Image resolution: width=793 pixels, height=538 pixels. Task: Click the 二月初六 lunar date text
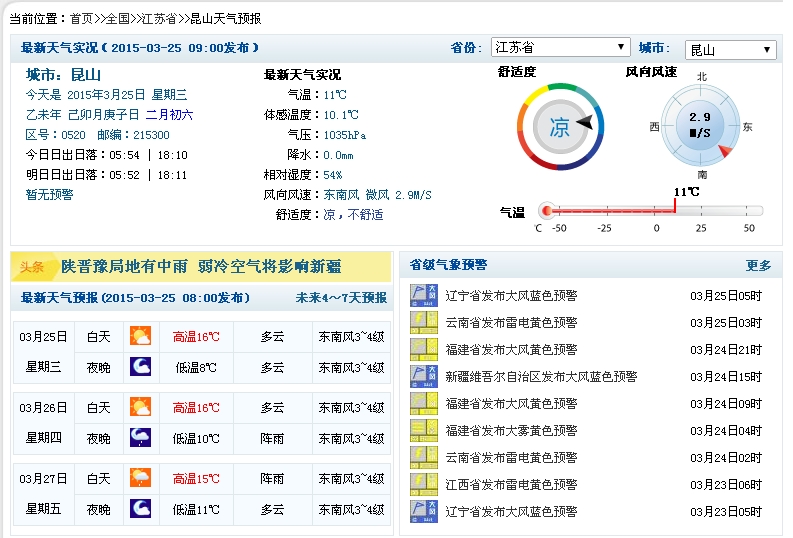(x=169, y=115)
